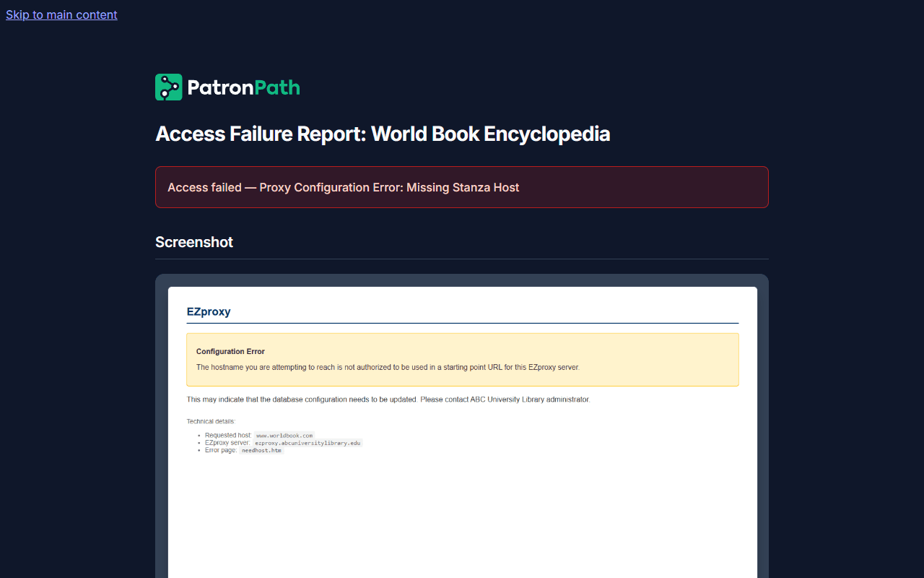Select the Requested host bullet item
Viewport: 924px width, 578px height.
tap(258, 435)
